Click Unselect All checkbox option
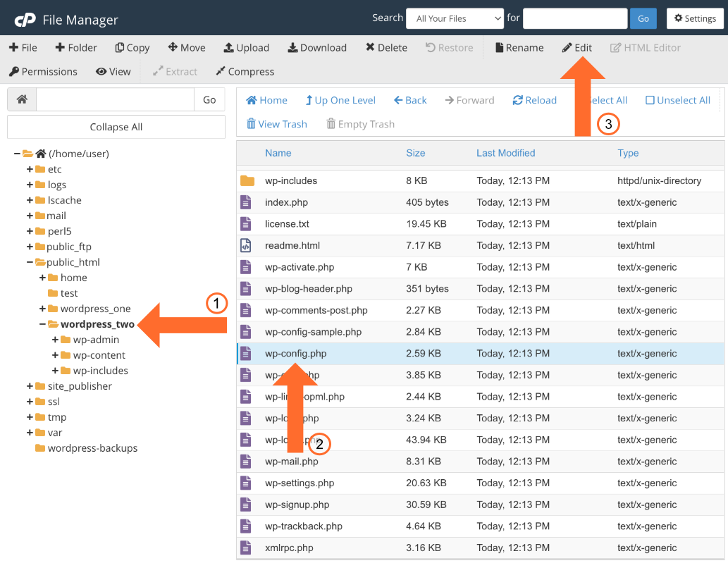 point(678,100)
